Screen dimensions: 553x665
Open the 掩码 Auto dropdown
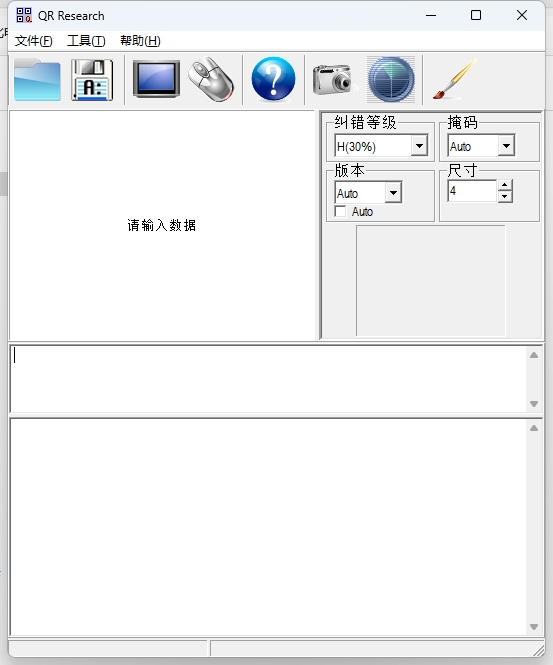pyautogui.click(x=506, y=146)
